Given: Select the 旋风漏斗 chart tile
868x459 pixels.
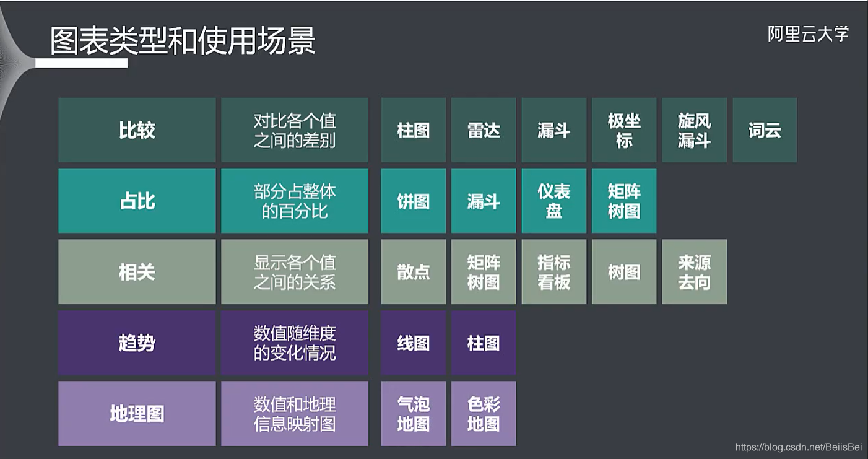Looking at the screenshot, I should 694,130.
